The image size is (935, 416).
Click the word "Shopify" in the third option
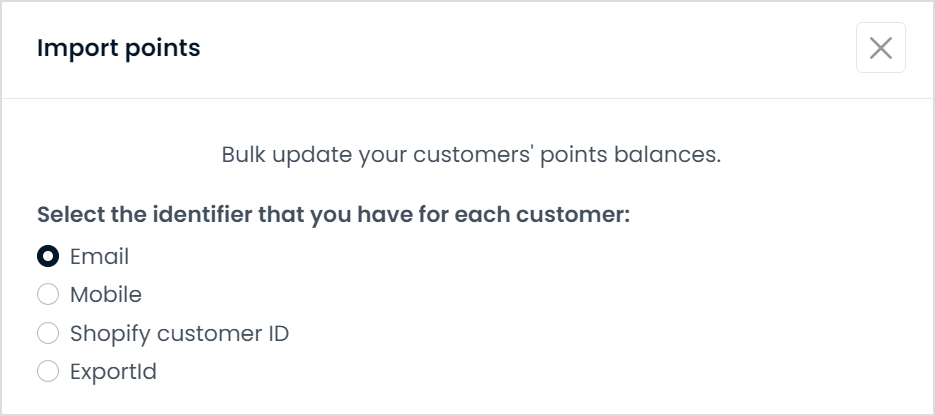110,334
